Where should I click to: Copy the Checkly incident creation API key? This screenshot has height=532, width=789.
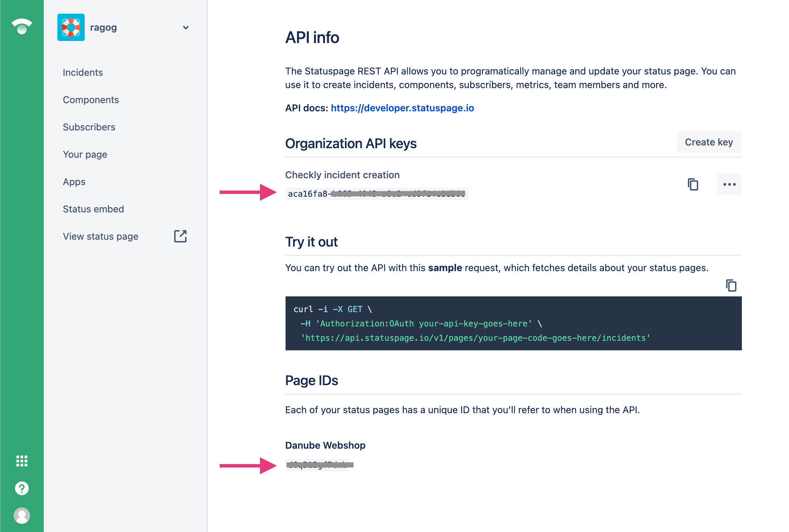(693, 184)
